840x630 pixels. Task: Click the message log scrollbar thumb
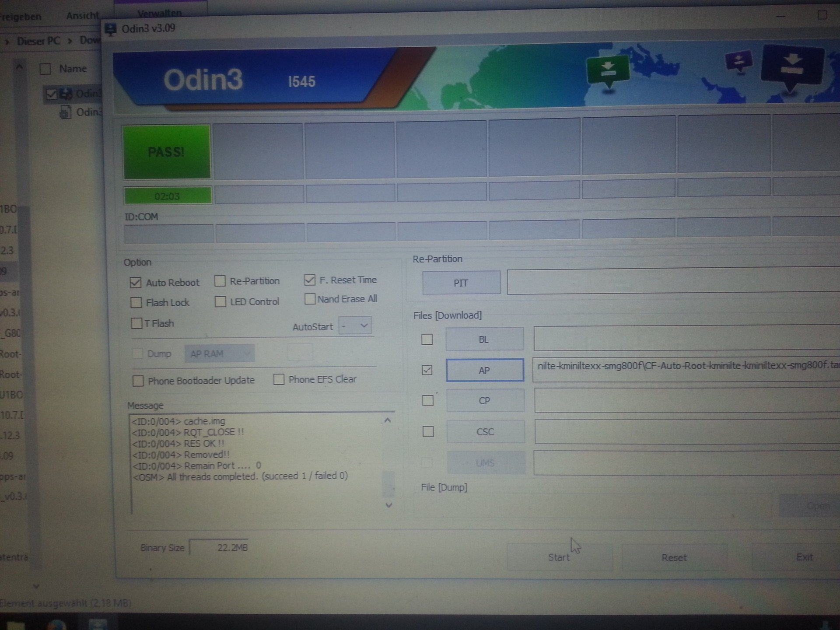coord(388,483)
